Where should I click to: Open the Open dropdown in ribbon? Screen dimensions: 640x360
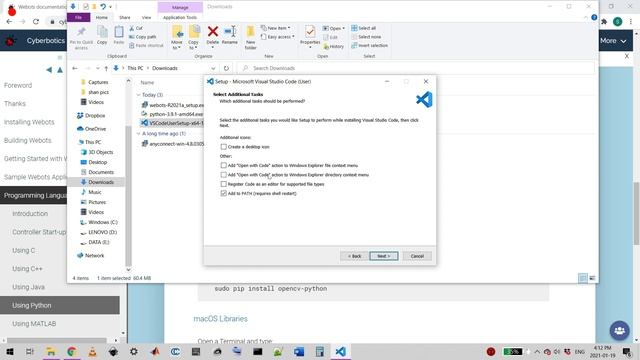pos(334,28)
